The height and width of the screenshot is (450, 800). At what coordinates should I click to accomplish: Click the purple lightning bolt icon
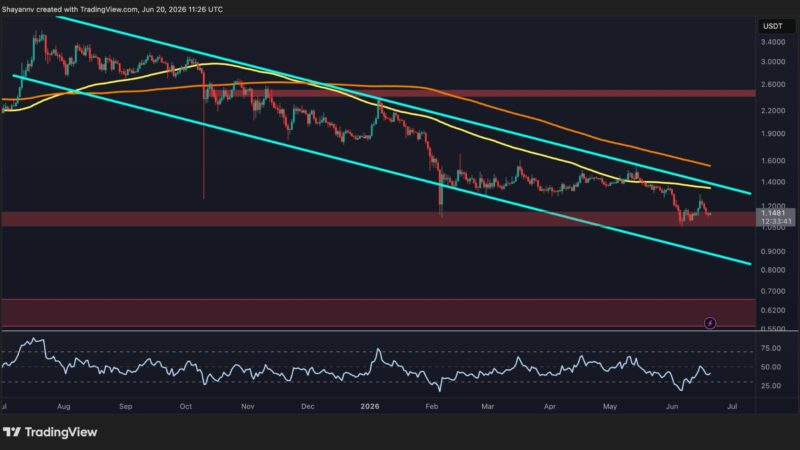[x=710, y=323]
